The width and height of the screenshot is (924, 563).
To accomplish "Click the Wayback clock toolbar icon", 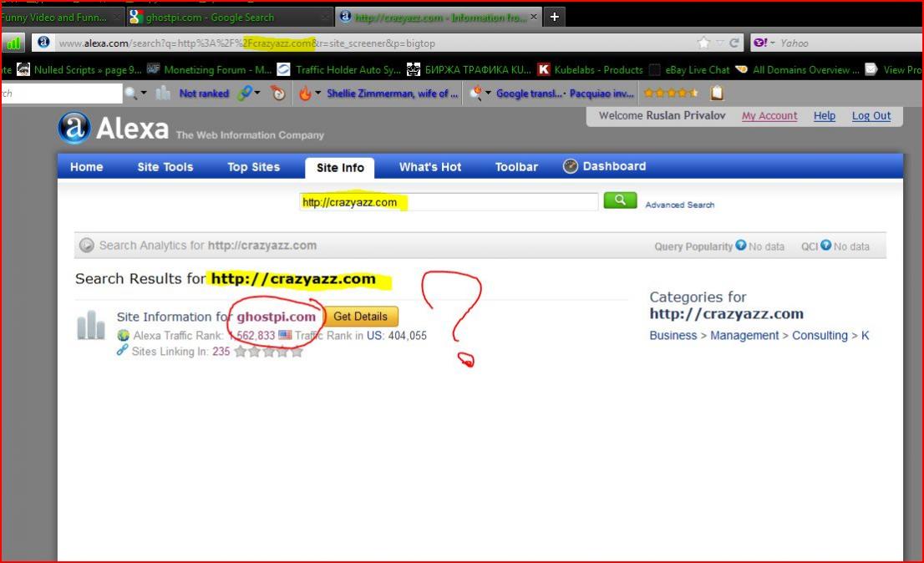I will [278, 93].
